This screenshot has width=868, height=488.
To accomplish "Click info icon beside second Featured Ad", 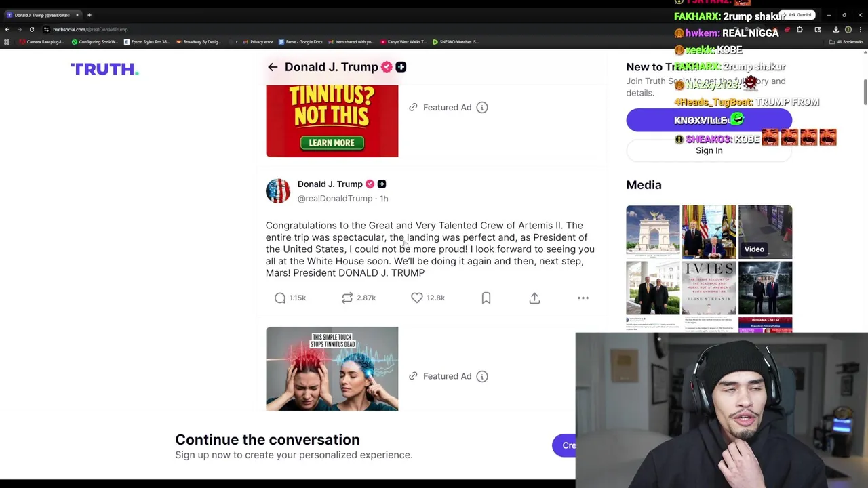I will point(482,376).
